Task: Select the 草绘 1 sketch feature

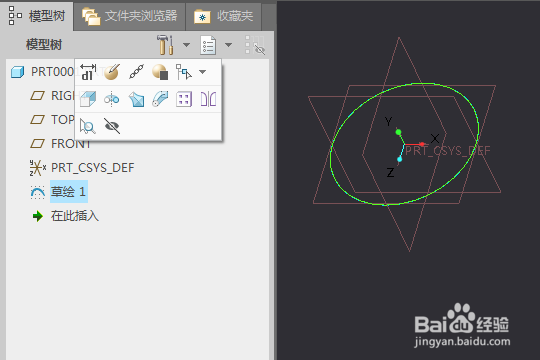Action: pyautogui.click(x=59, y=192)
